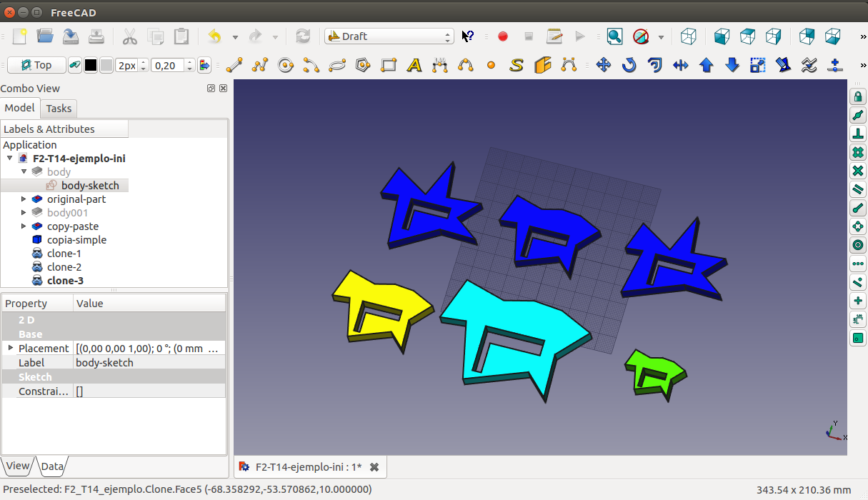
Task: Expand the original-part tree item
Action: coord(24,199)
